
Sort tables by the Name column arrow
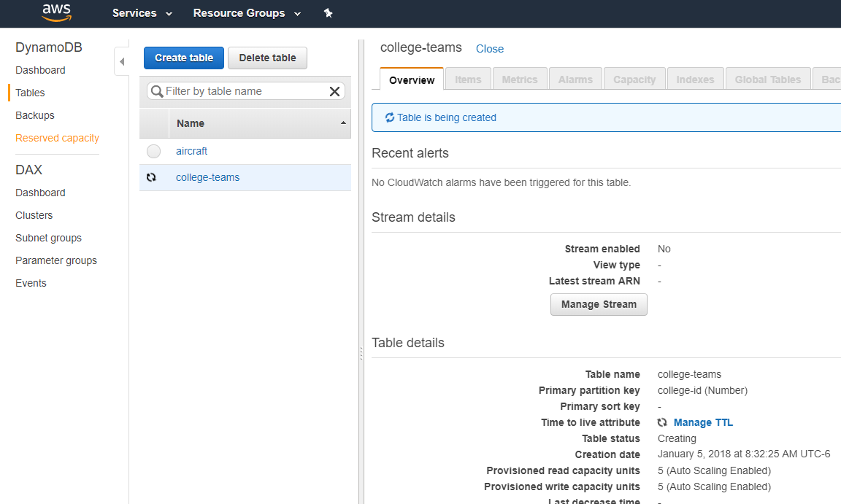343,123
